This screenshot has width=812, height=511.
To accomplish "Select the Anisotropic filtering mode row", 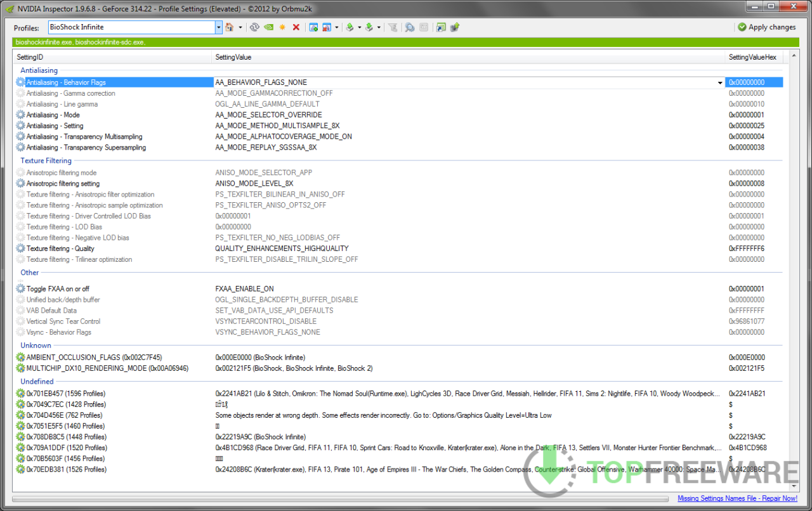I will (x=398, y=172).
